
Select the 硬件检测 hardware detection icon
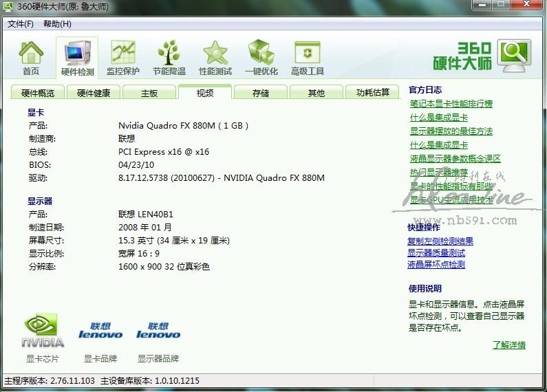coord(77,58)
